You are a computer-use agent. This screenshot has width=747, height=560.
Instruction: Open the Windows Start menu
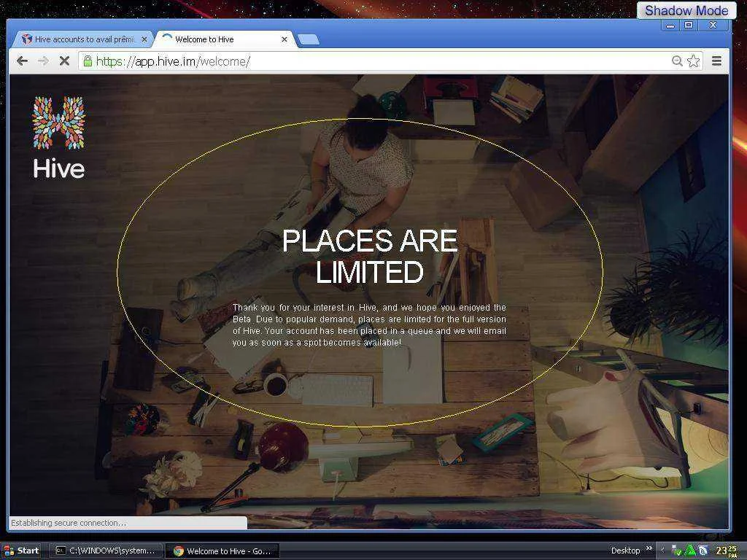tap(21, 551)
